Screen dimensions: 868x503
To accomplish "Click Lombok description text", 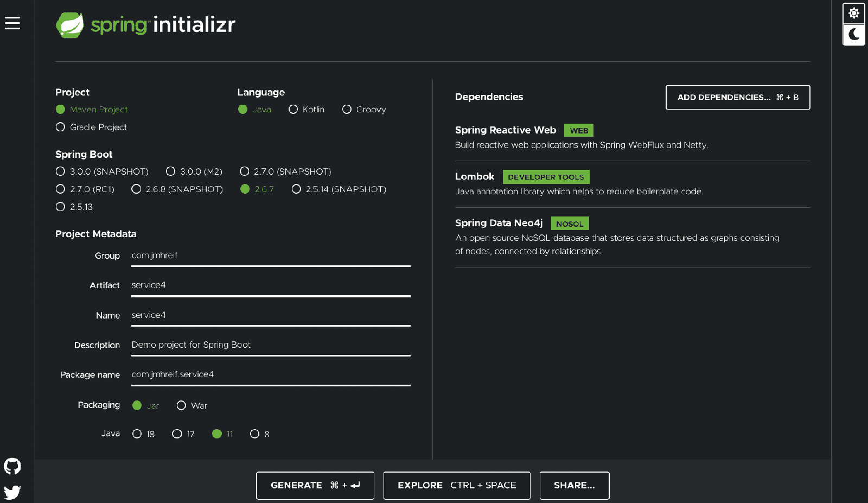I will click(x=579, y=192).
